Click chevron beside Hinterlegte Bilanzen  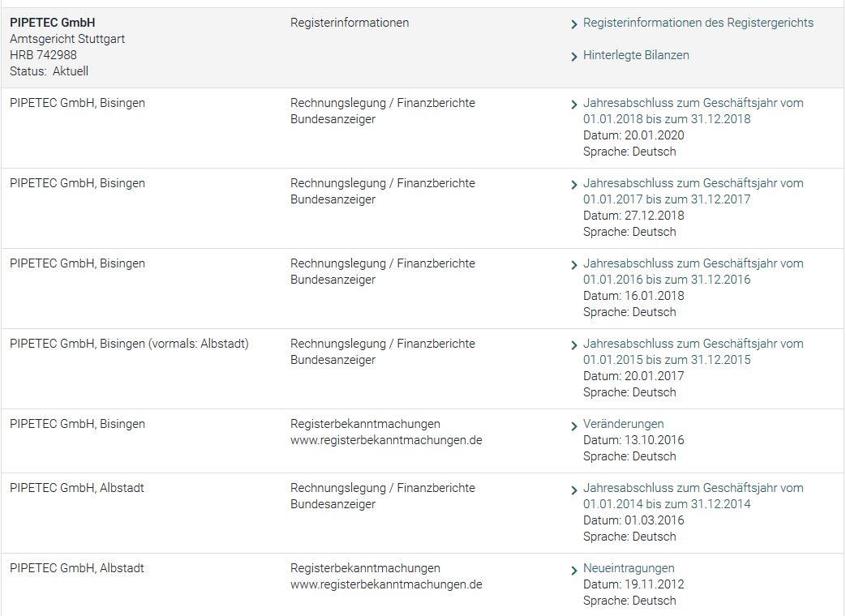coord(574,57)
